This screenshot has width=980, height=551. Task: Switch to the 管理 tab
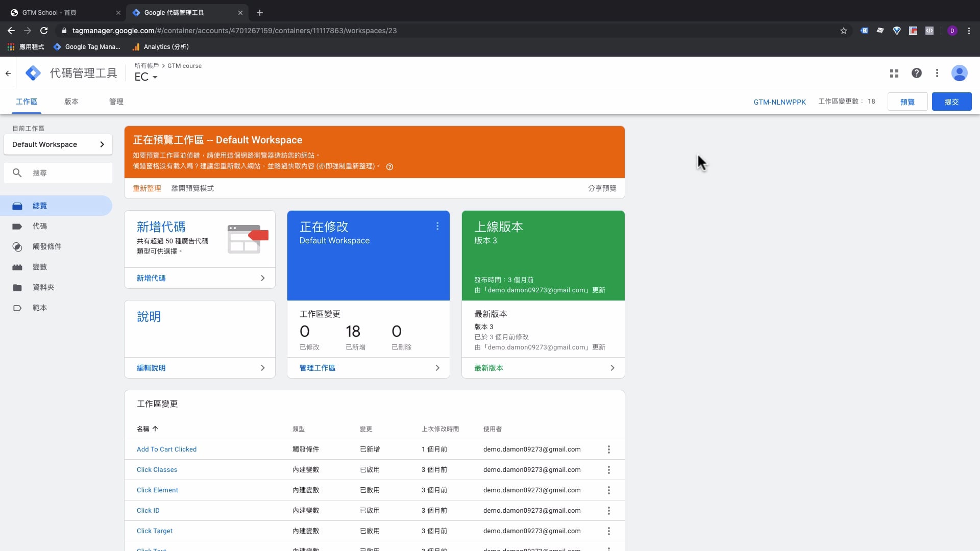116,102
